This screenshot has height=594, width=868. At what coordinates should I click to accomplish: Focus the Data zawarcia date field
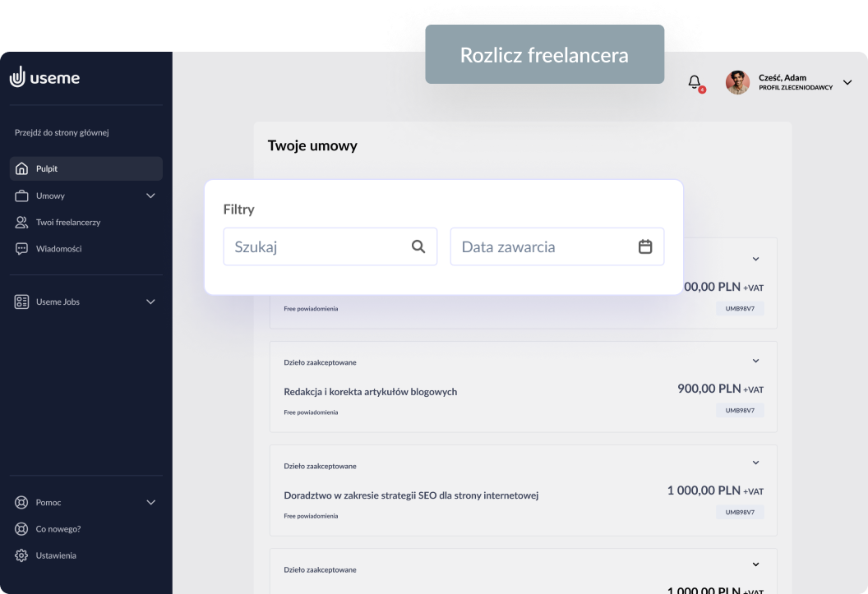[557, 246]
